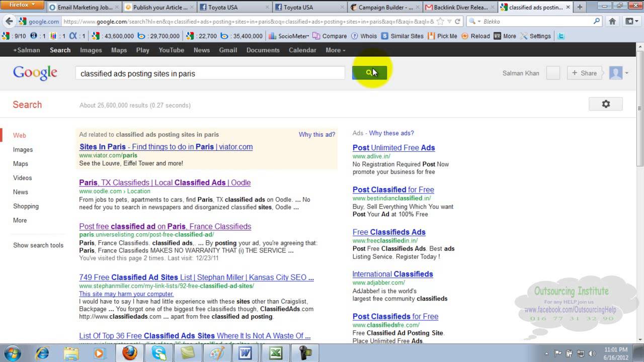644x362 pixels.
Task: Expand More in the SEO toolbar
Action: [505, 36]
